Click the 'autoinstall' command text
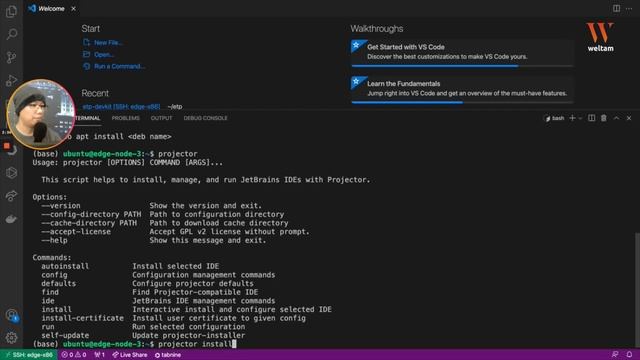This screenshot has width=640, height=360. tap(65, 266)
